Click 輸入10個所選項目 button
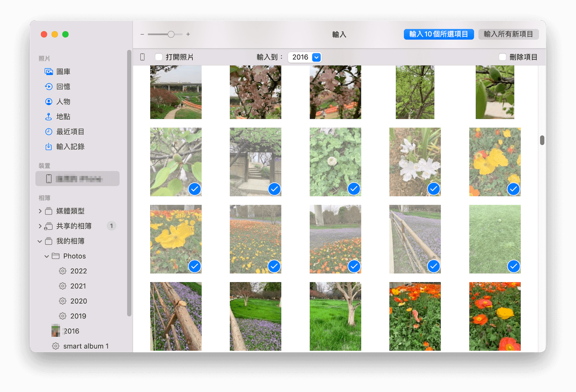This screenshot has width=576, height=392. click(439, 34)
